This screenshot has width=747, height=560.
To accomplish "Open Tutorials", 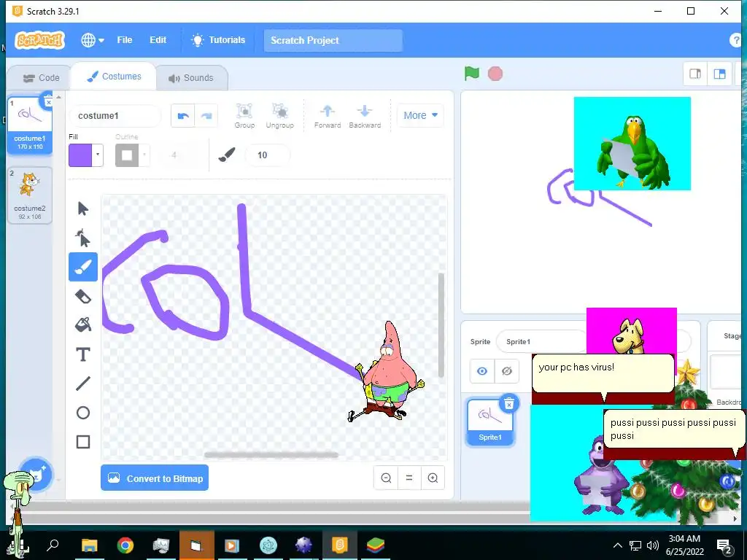I will click(218, 40).
